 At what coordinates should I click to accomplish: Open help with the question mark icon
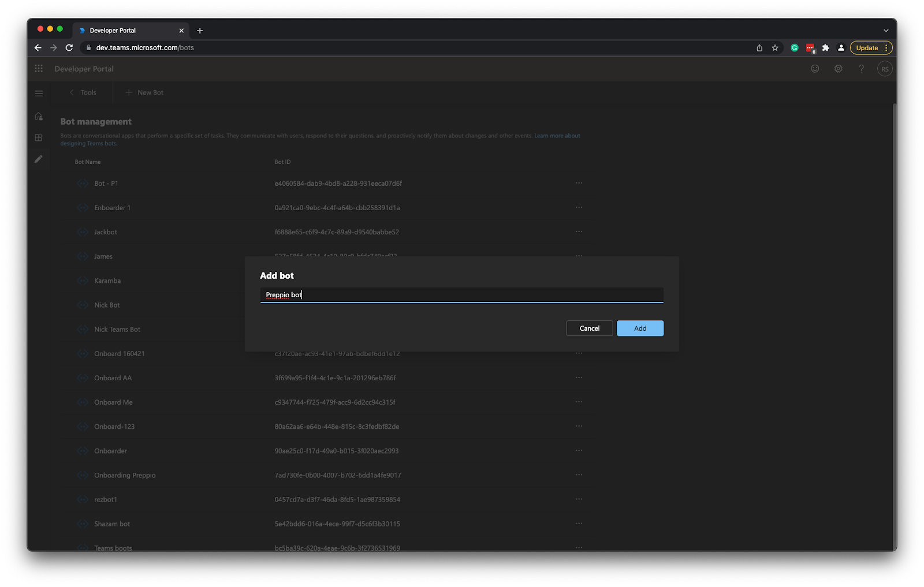(862, 68)
